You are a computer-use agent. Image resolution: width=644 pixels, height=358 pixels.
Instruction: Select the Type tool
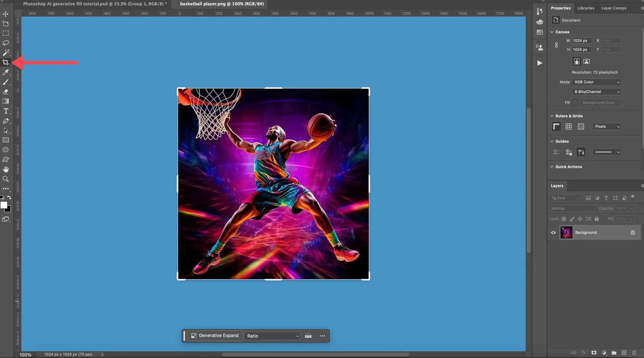6,111
